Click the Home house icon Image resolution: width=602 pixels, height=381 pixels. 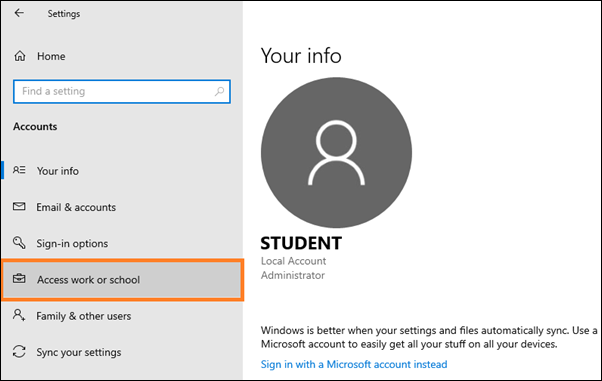[x=20, y=56]
